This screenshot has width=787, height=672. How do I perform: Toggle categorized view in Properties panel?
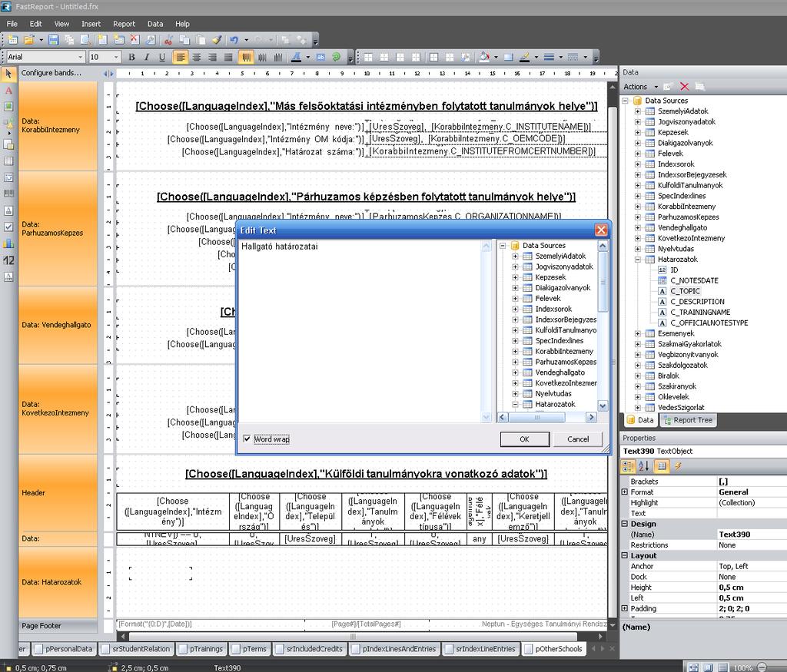pyautogui.click(x=628, y=466)
